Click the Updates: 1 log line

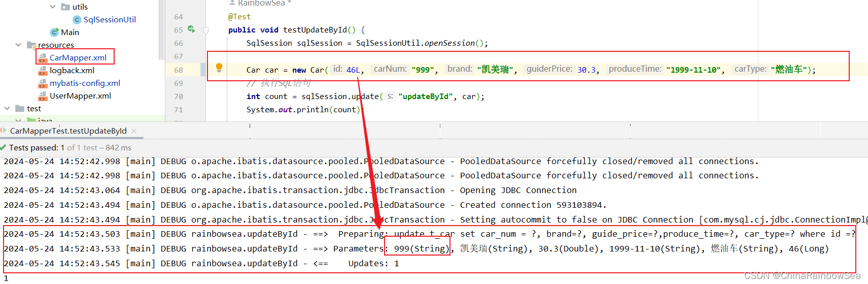coord(201,263)
